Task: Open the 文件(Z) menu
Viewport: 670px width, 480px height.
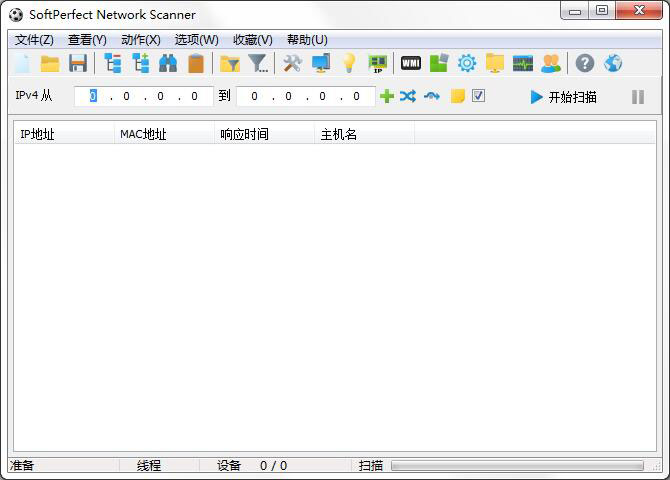Action: 34,40
